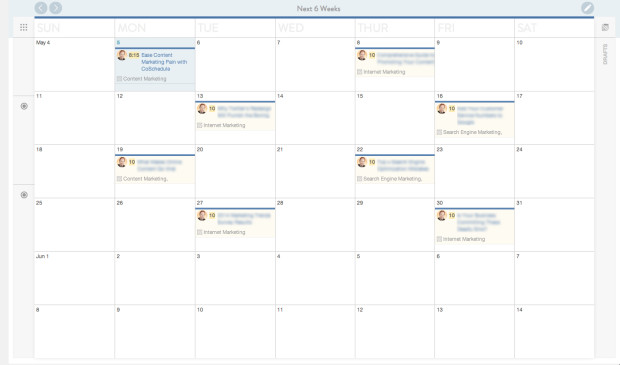Click the 10 time badge on May 16

coord(452,108)
